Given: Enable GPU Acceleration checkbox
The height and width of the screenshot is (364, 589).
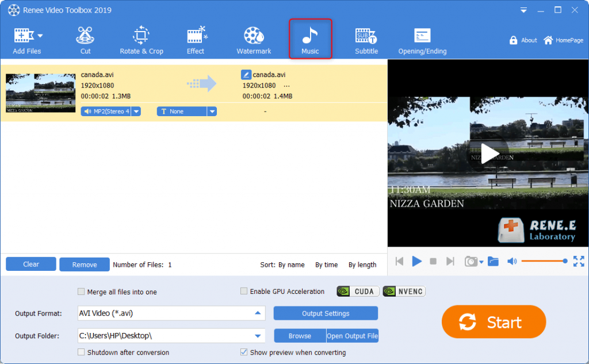Looking at the screenshot, I should pos(244,291).
